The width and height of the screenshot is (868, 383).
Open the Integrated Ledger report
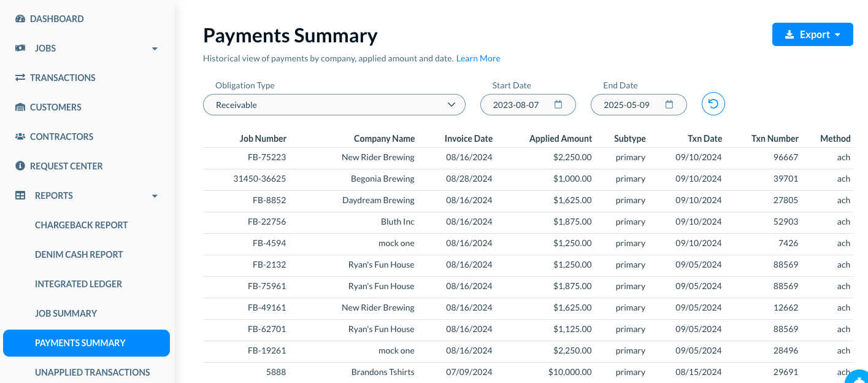tap(79, 284)
